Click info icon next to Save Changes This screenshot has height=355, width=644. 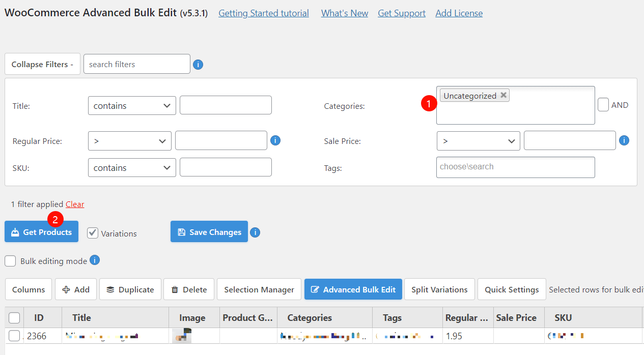[255, 232]
